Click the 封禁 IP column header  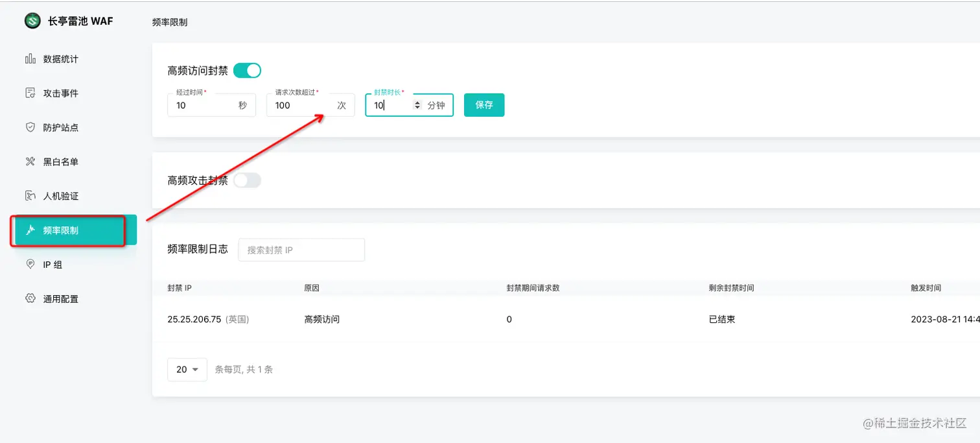[180, 288]
